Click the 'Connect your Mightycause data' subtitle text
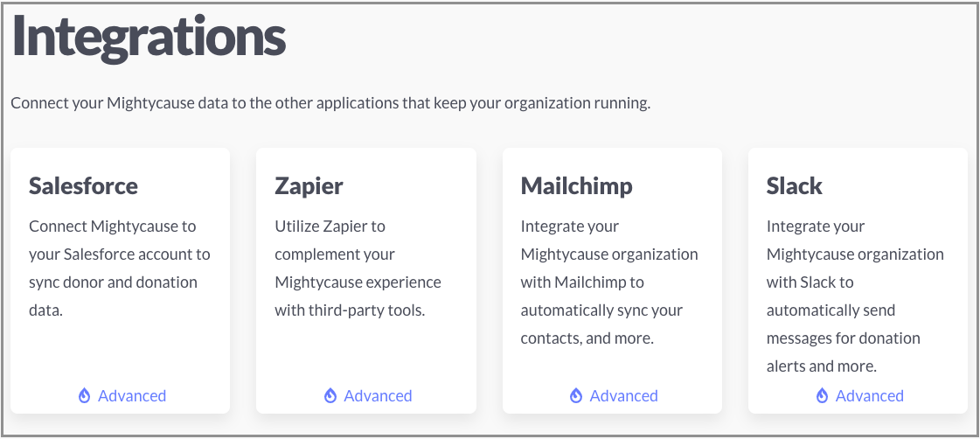 (x=330, y=103)
